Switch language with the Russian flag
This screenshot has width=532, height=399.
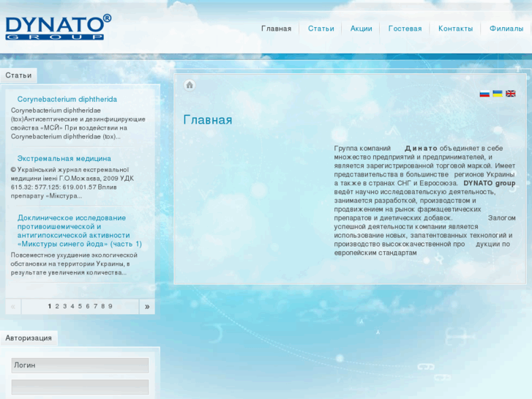coord(484,94)
